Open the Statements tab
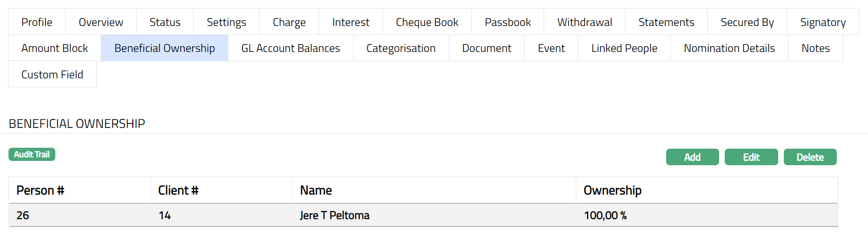The image size is (868, 236). coord(666,22)
